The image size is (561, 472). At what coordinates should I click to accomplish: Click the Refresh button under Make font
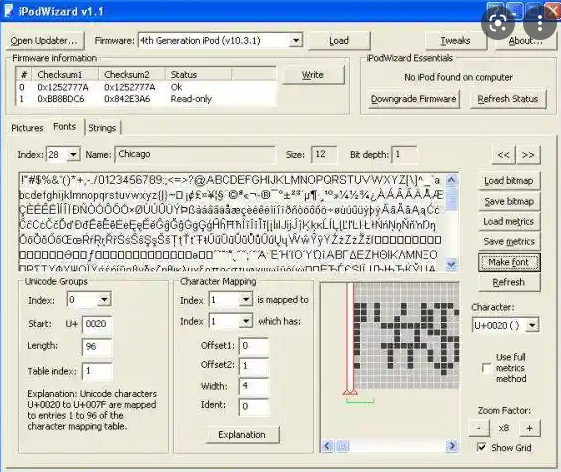tap(509, 282)
